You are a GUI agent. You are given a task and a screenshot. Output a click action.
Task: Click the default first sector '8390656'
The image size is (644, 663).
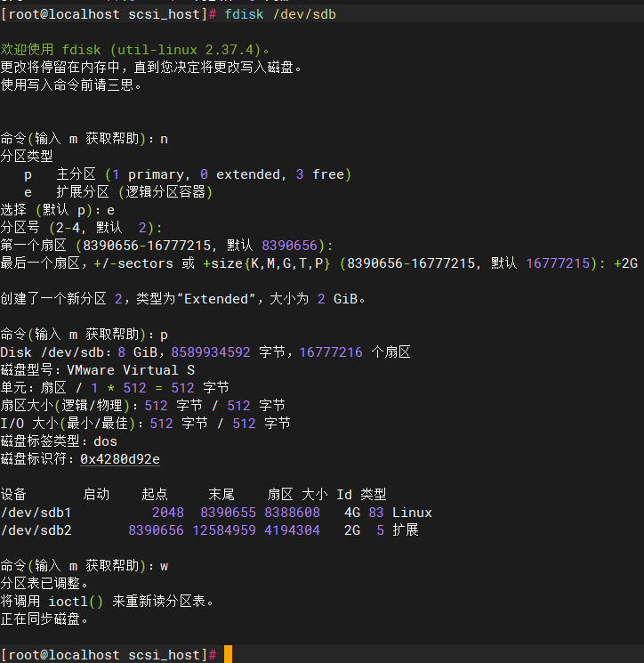289,246
